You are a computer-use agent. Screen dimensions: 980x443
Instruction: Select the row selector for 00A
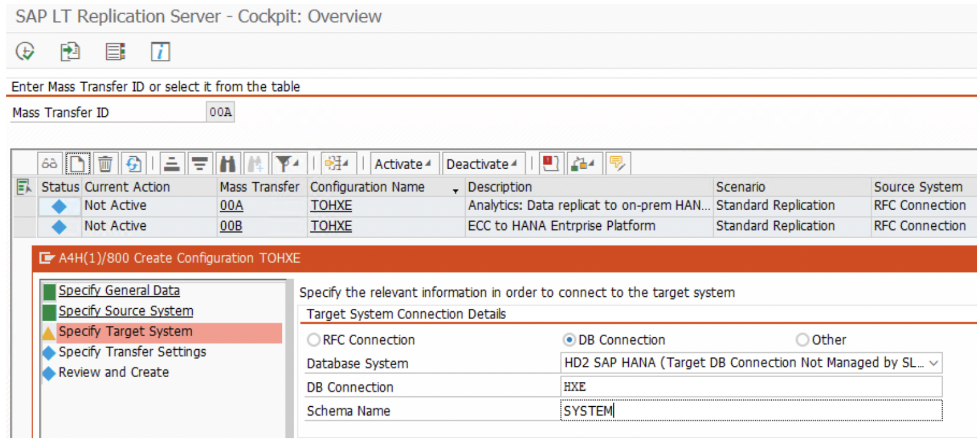click(x=24, y=207)
